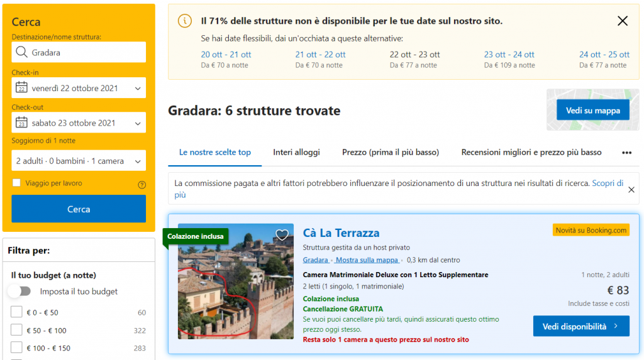This screenshot has width=644, height=360.
Task: Select alternative dates 20 ott - 21 ott
Action: coord(226,55)
